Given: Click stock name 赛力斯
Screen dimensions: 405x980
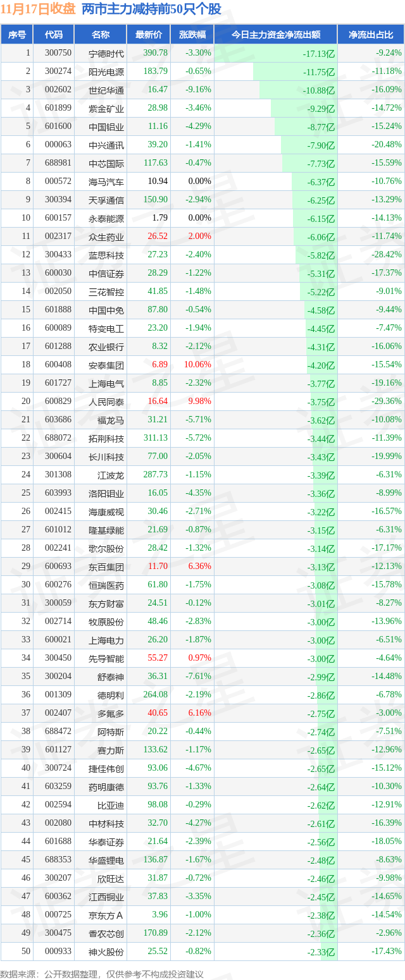Looking at the screenshot, I should coord(111,750).
